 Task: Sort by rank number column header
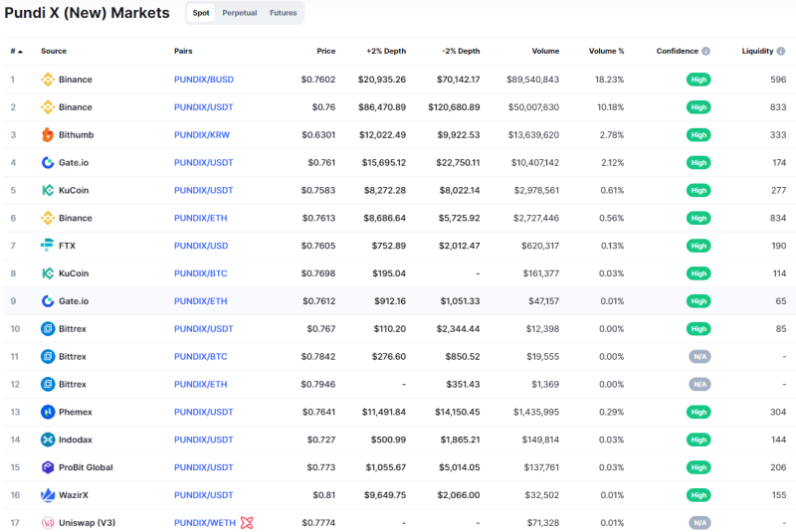pos(16,52)
